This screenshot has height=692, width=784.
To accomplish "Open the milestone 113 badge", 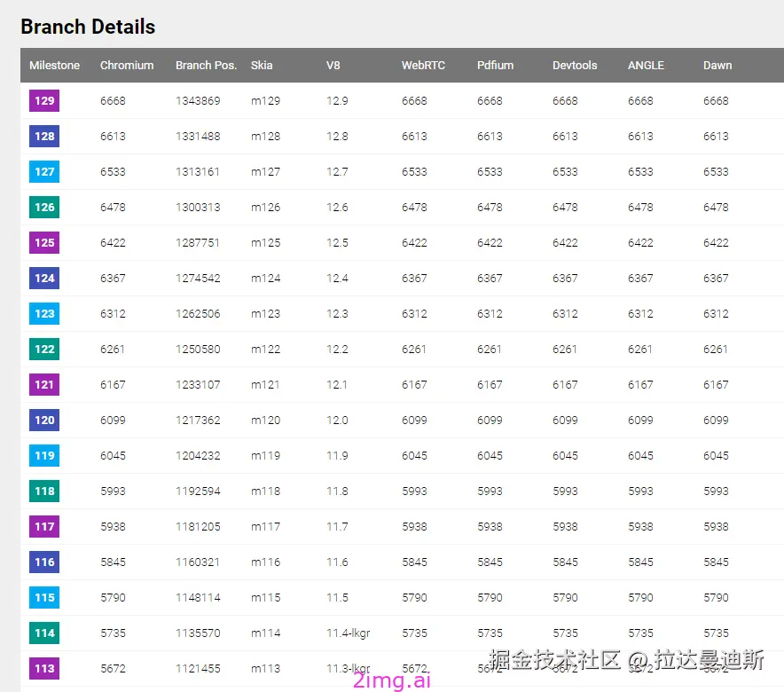I will coord(44,669).
